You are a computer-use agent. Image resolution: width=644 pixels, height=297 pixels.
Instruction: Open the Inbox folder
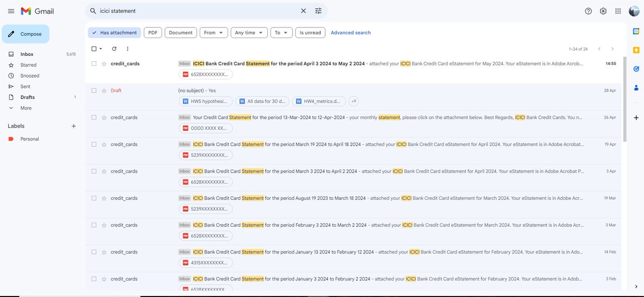[x=27, y=54]
